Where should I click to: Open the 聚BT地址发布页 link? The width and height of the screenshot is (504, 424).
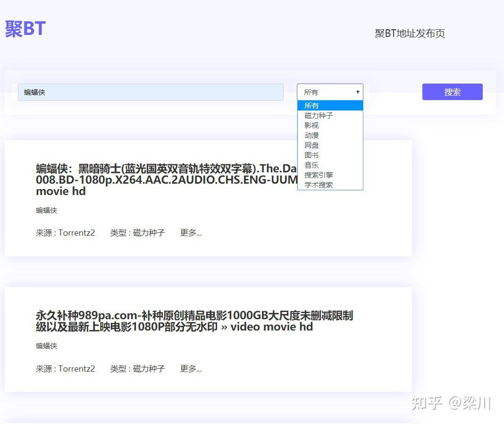click(x=409, y=34)
